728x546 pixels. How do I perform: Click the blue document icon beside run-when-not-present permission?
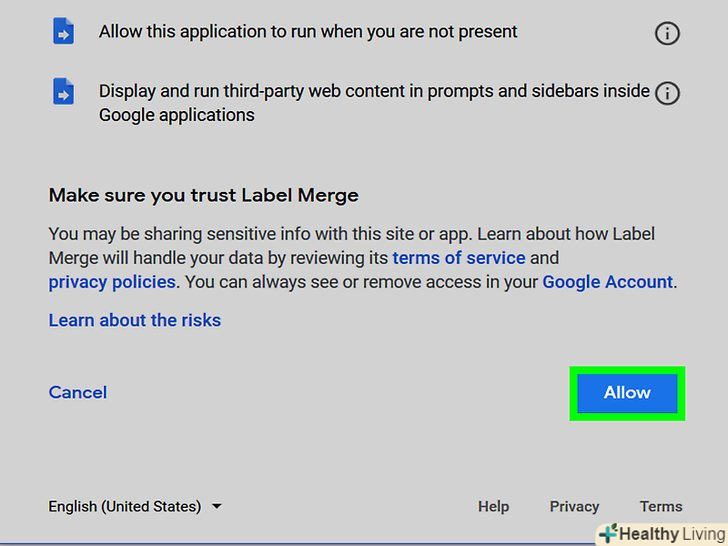63,32
